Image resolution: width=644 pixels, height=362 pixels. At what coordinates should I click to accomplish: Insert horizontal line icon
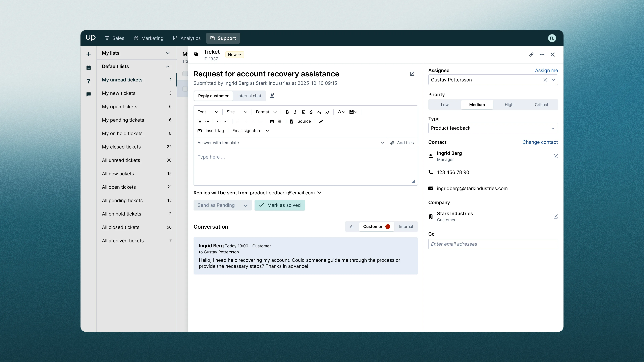tap(280, 121)
